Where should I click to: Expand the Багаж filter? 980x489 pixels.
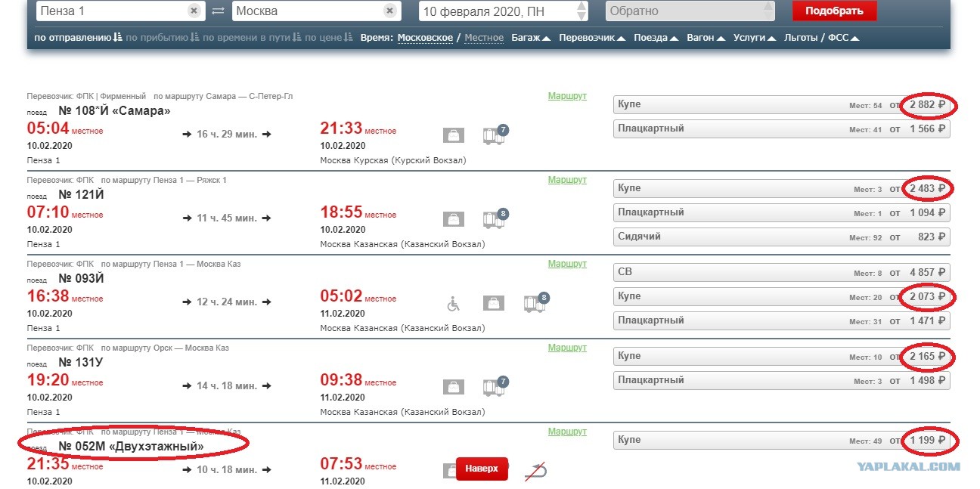(x=531, y=38)
